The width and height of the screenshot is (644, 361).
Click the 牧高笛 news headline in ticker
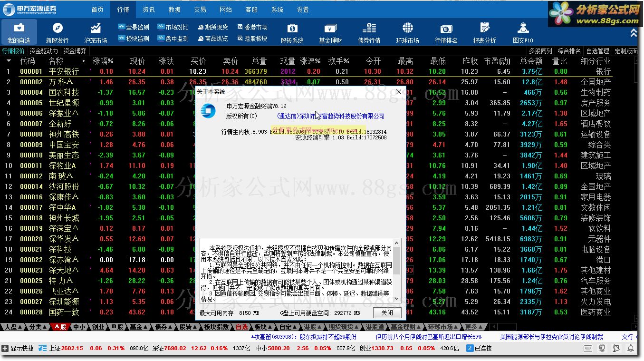coord(304,337)
